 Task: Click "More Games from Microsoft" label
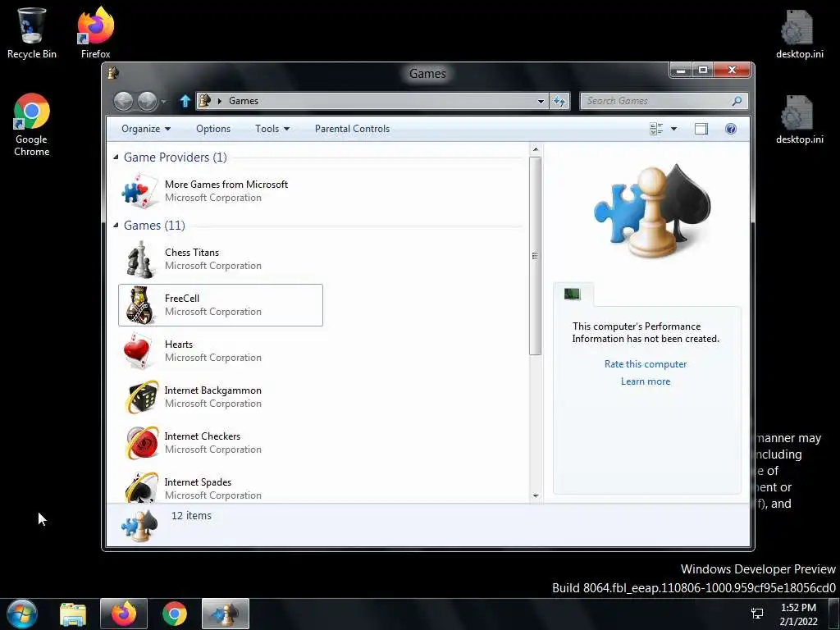(x=226, y=184)
